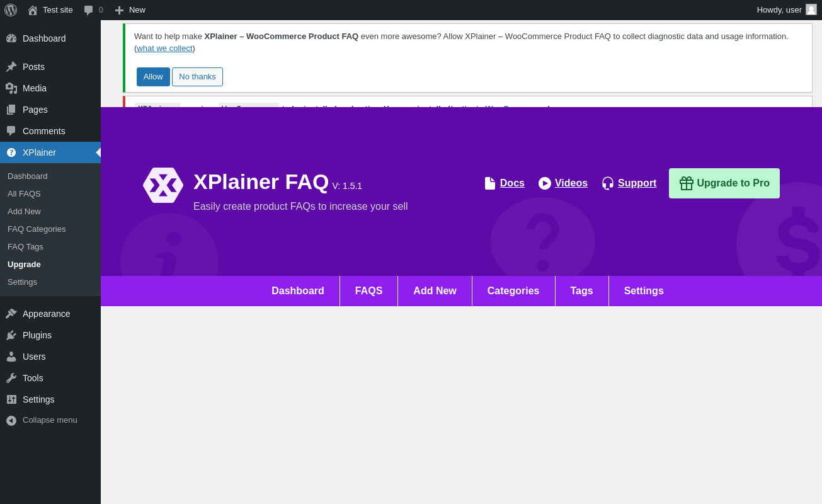The height and width of the screenshot is (504, 822).
Task: Open the comments bubble in the top admin bar
Action: coord(89,10)
